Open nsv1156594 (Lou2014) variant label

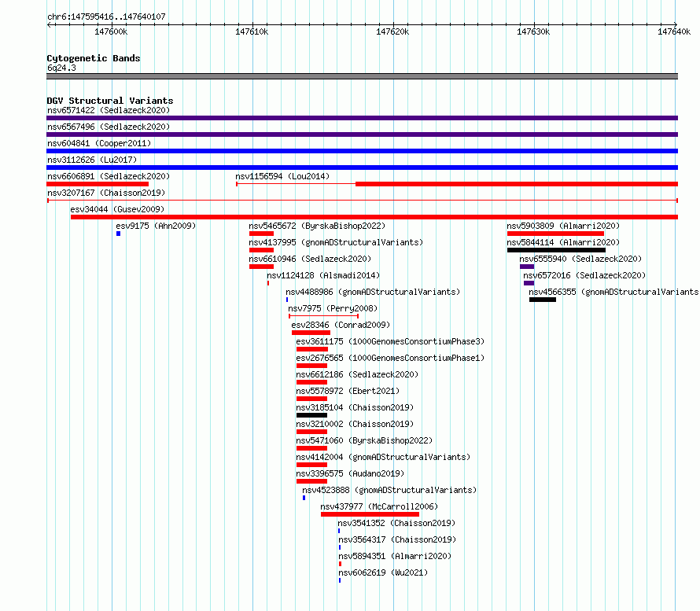coord(282,176)
